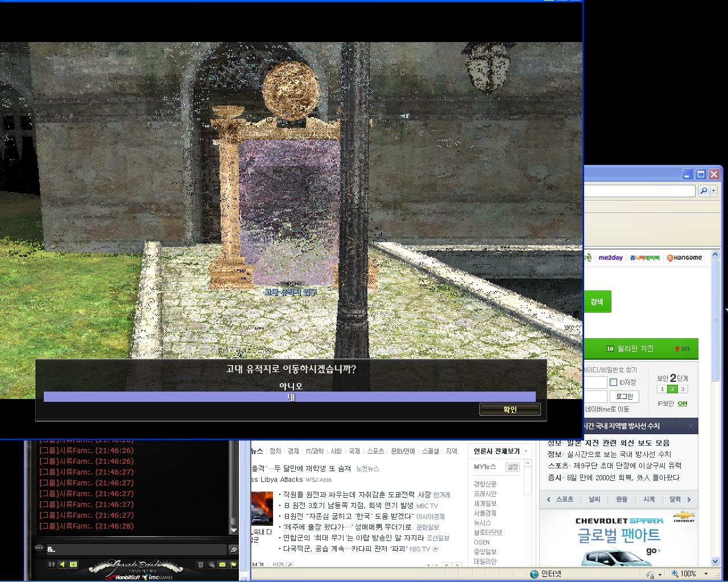Open the 스페셜 news tab
This screenshot has width=728, height=582.
click(431, 451)
